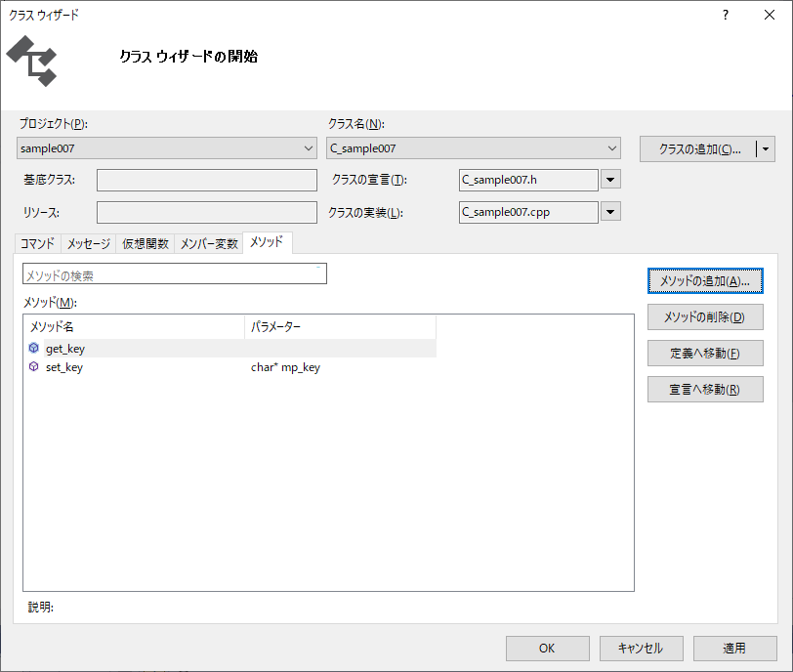Screen dimensions: 793x672
Task: Expand the クラス名 combo box C_sample007
Action: pyautogui.click(x=474, y=148)
